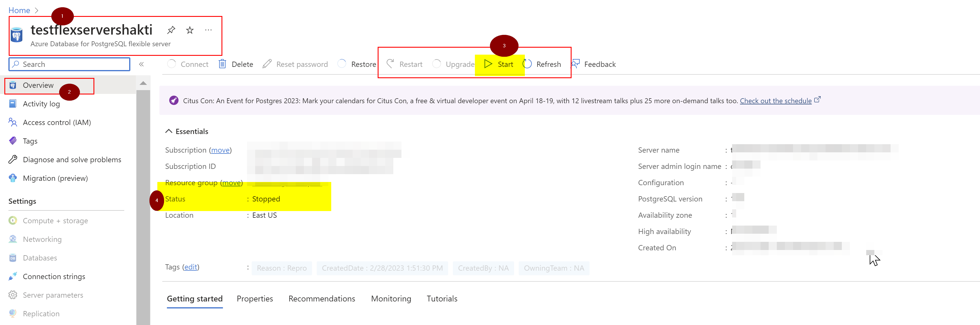The height and width of the screenshot is (325, 980).
Task: Click the Refresh circular icon
Action: (x=527, y=64)
